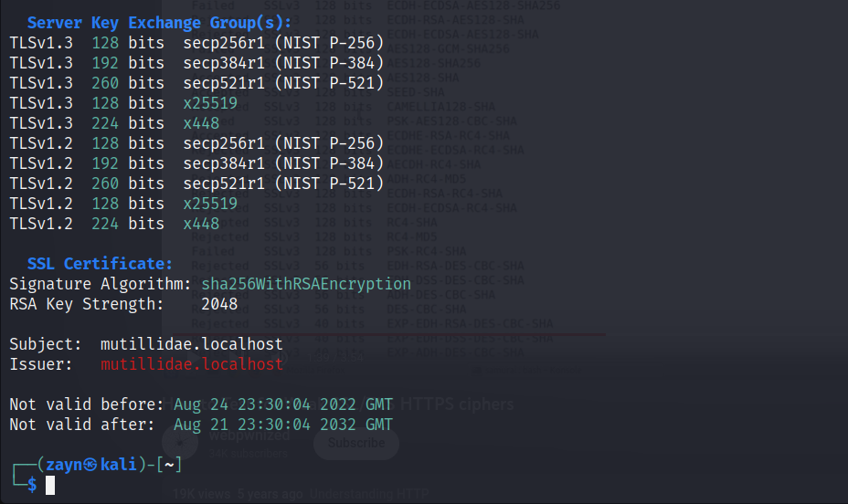The image size is (848, 504).
Task: Select TLSv1.2 'secp256r1 (NIST P-256)' curve name
Action: click(x=283, y=143)
